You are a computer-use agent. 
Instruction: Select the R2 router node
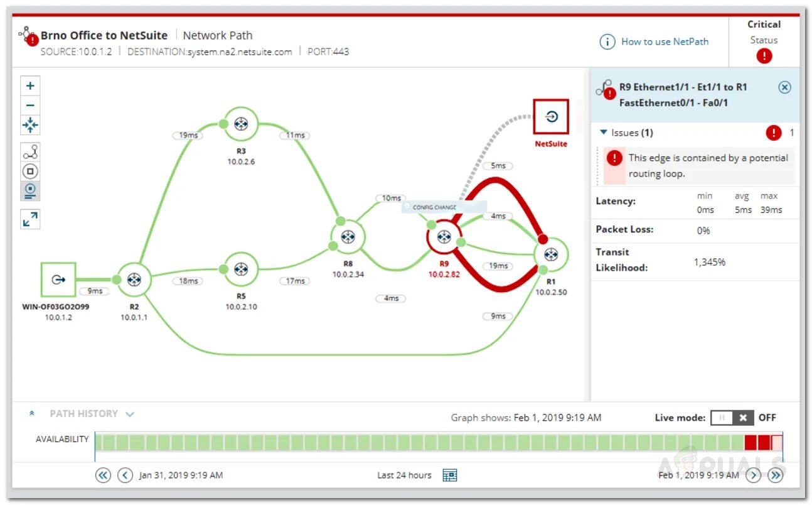(x=134, y=280)
